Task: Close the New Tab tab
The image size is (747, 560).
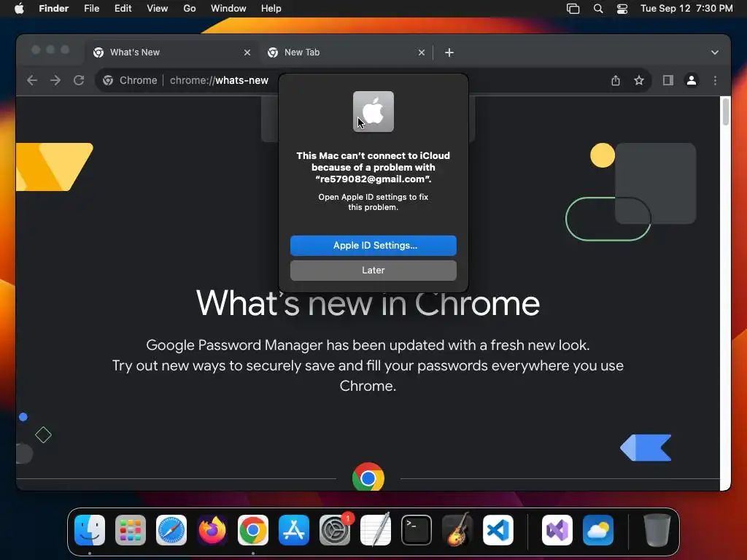Action: [421, 52]
